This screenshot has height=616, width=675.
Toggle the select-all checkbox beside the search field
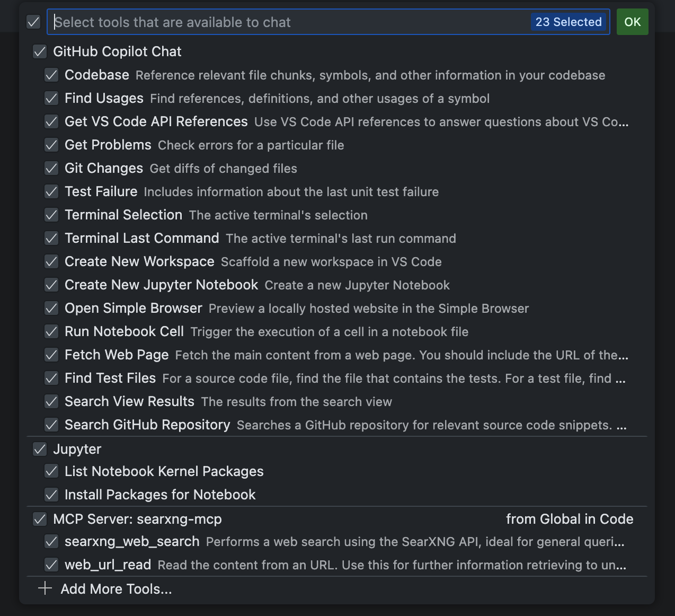33,22
